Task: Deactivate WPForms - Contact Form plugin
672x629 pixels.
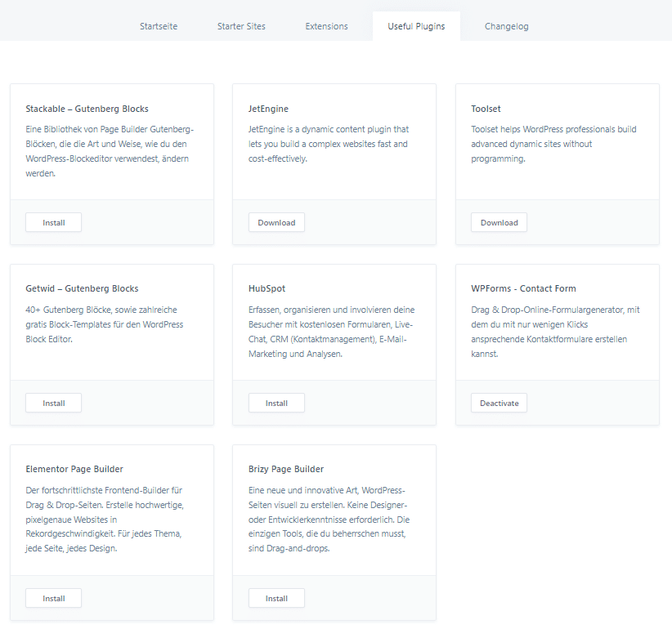Action: tap(499, 403)
